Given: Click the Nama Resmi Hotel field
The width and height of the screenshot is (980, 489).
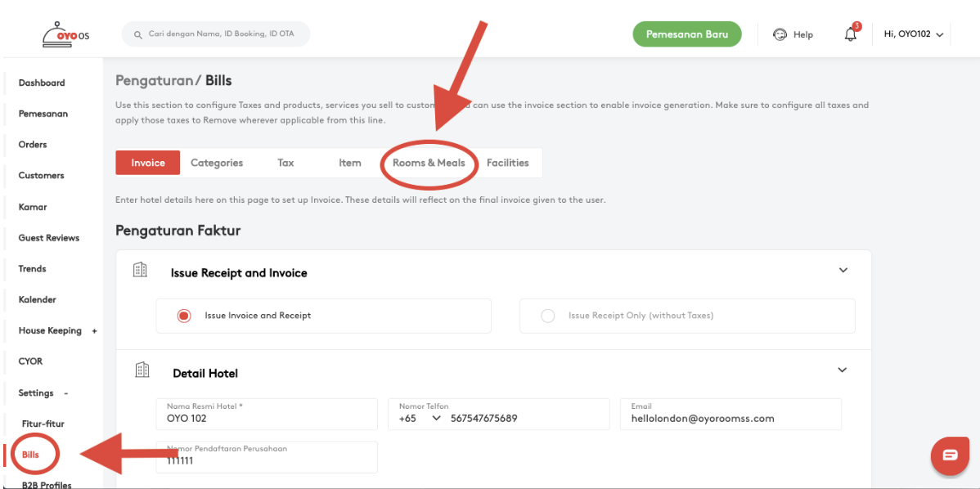Looking at the screenshot, I should 267,414.
